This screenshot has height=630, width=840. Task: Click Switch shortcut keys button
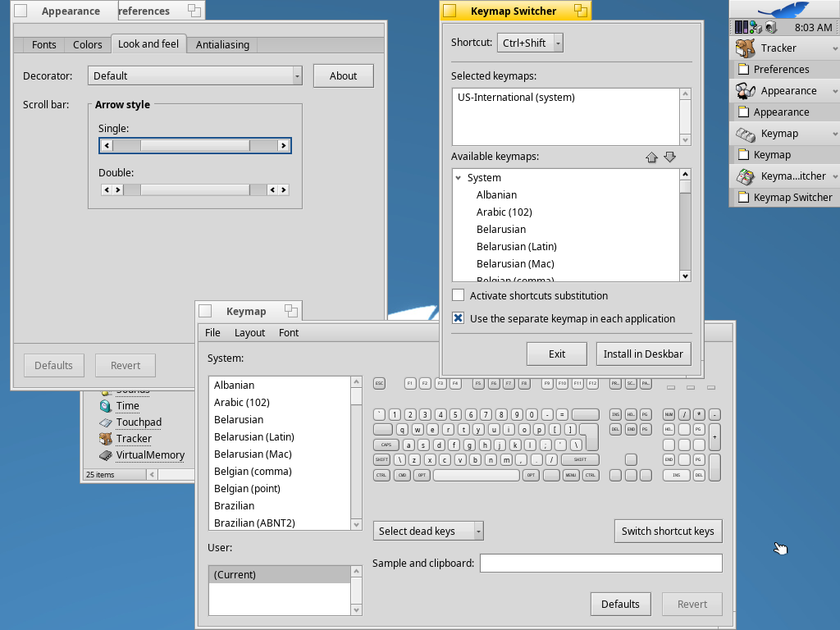click(668, 531)
